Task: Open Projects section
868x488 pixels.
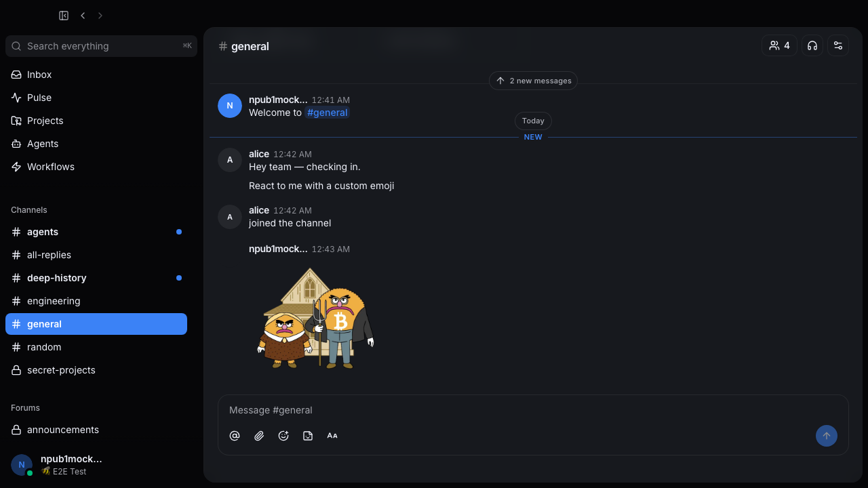Action: tap(96, 121)
